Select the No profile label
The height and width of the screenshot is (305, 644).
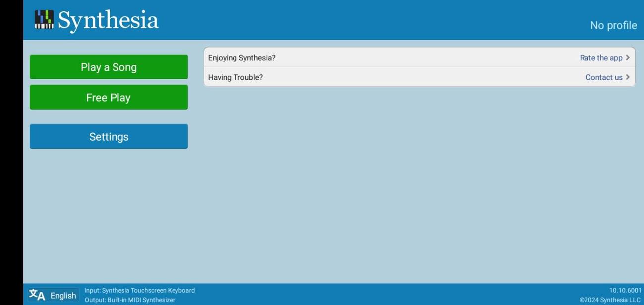613,25
